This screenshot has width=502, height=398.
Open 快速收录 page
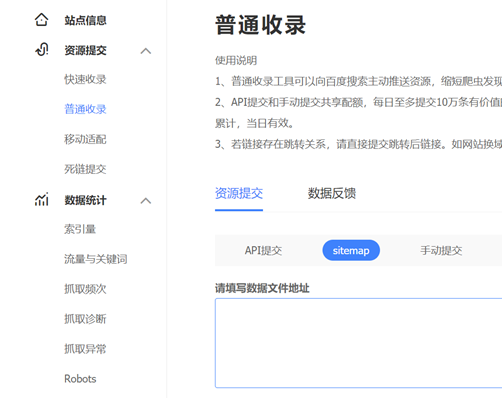point(85,79)
